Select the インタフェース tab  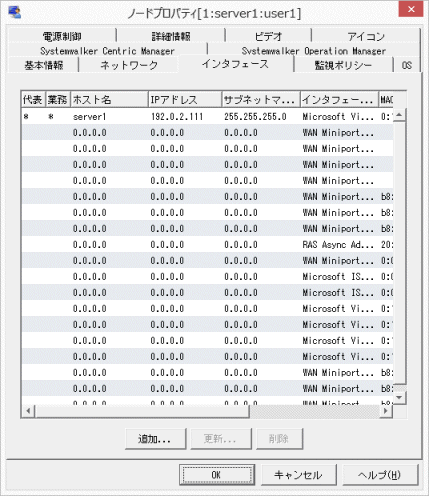(x=235, y=64)
